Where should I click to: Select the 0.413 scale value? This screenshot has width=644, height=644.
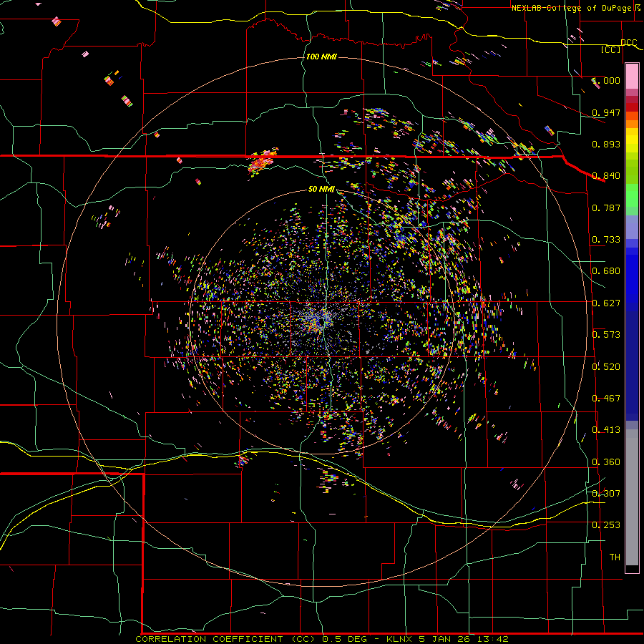click(x=606, y=429)
